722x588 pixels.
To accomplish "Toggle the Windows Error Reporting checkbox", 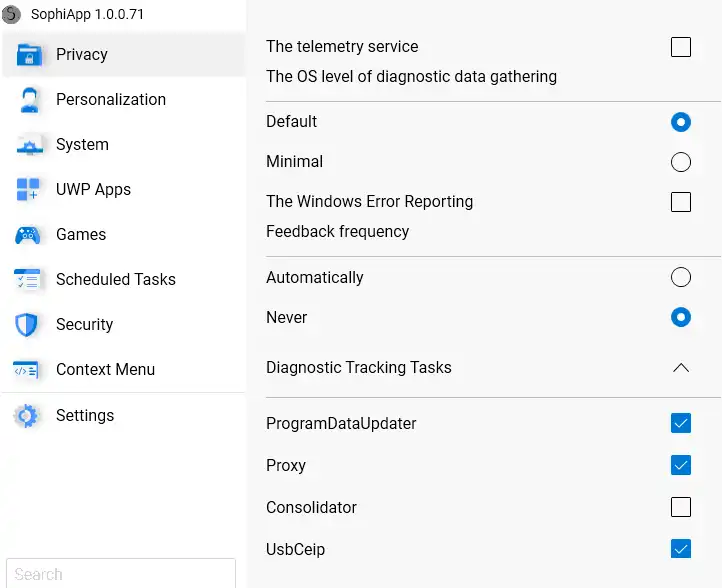I will [681, 202].
